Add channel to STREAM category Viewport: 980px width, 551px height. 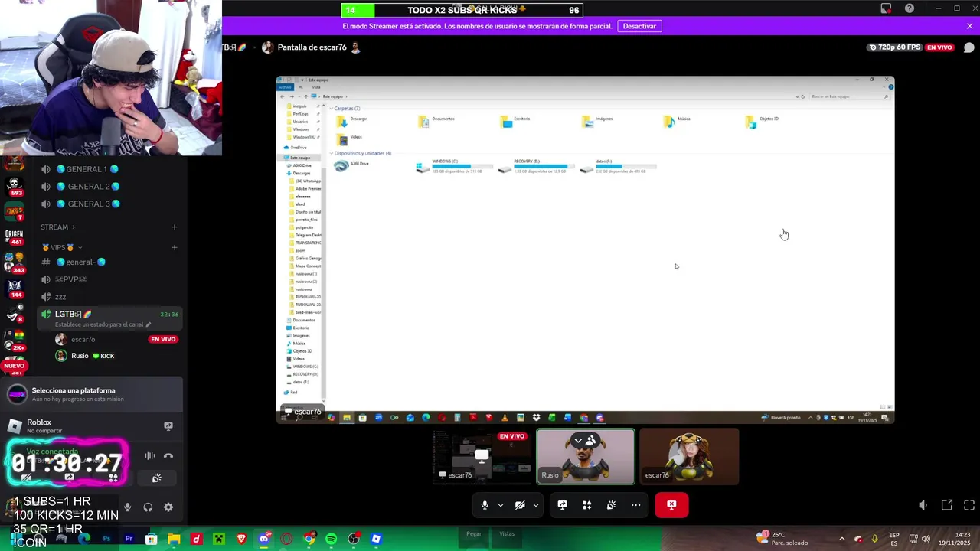175,227
